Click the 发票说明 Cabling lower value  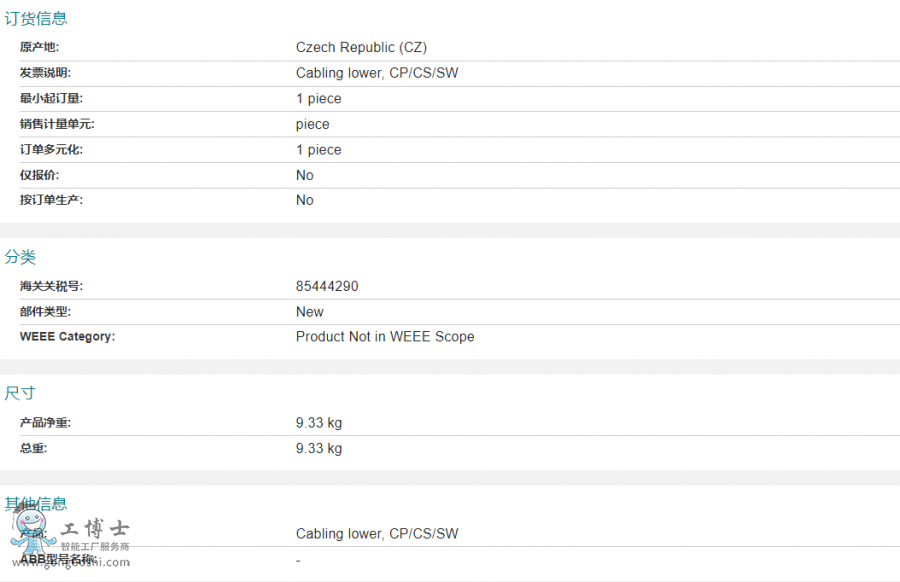click(377, 73)
